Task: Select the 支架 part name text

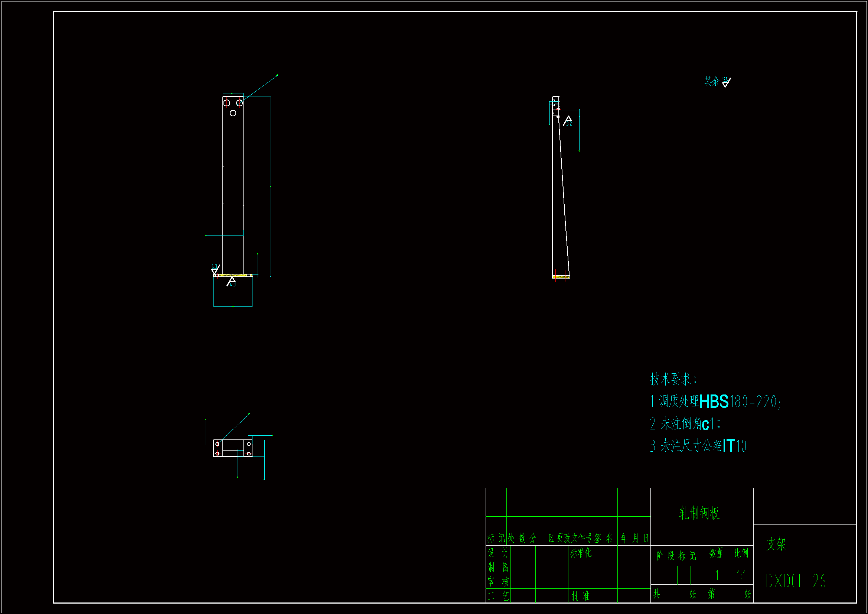Action: (776, 544)
